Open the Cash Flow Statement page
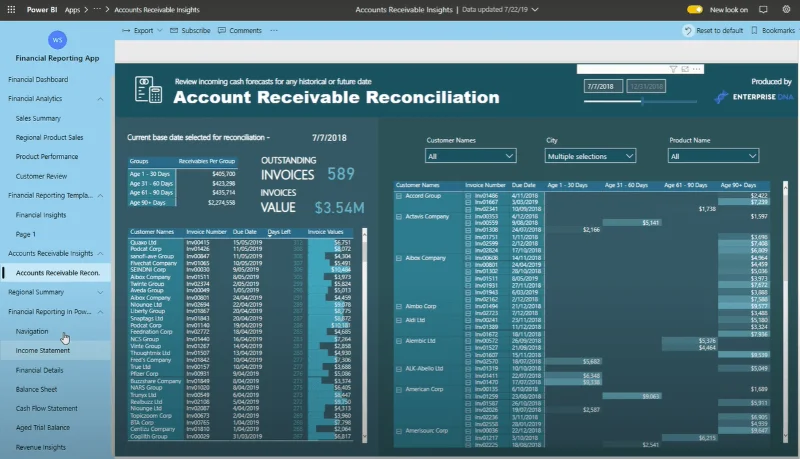This screenshot has width=800, height=459. click(46, 409)
